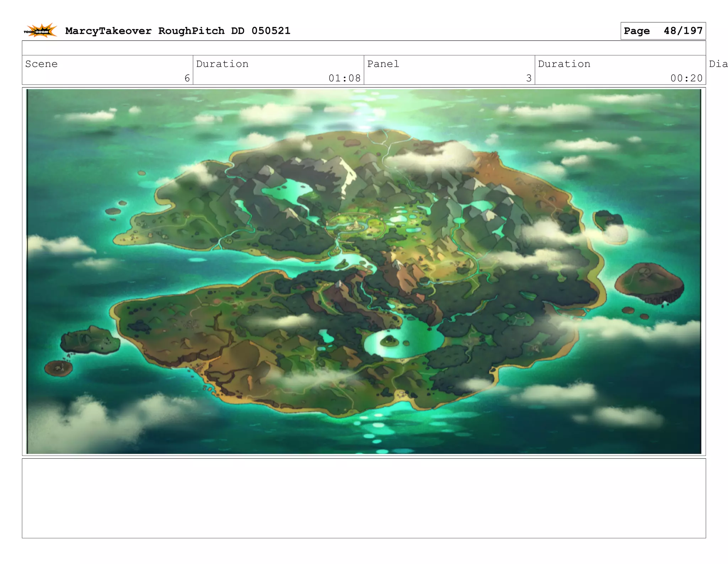Click the scene number 6

pos(187,78)
